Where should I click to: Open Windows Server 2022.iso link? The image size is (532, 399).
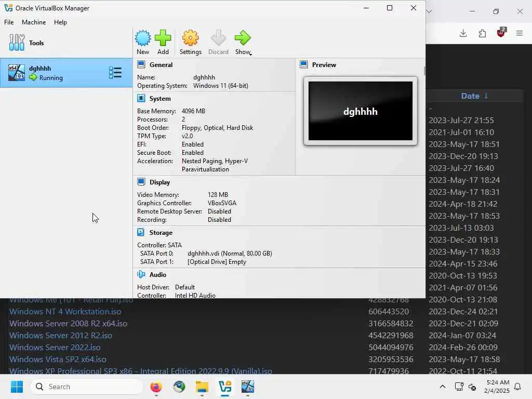(55, 347)
